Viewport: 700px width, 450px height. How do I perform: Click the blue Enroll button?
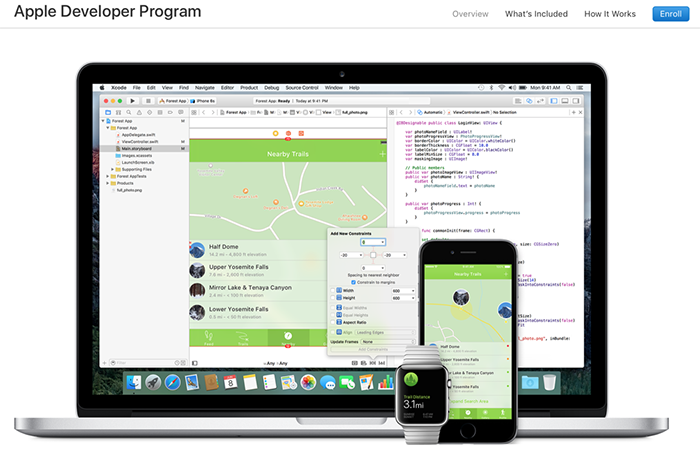[x=671, y=14]
